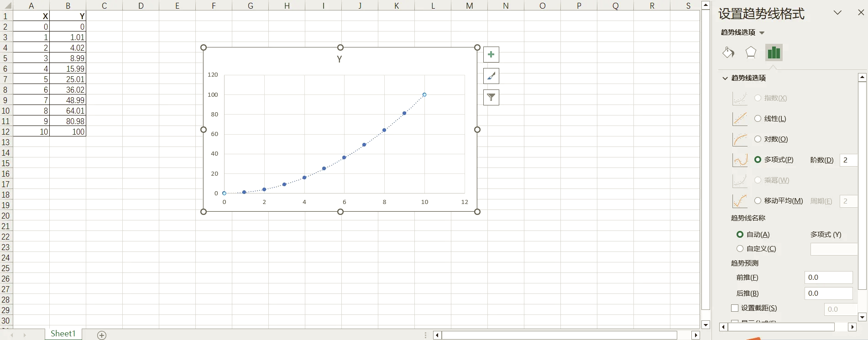868x340 pixels.
Task: Click the 后推(B) forecast input field
Action: (x=828, y=293)
